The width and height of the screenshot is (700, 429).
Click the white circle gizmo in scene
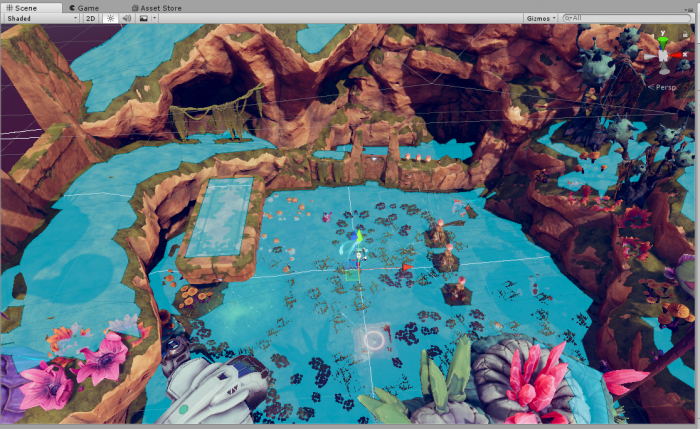(374, 340)
